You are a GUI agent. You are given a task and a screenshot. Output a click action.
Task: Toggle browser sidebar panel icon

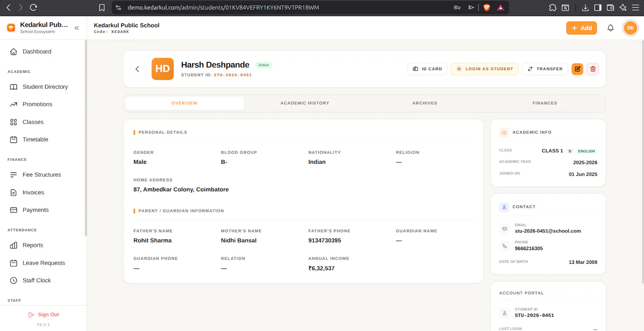coord(598,7)
